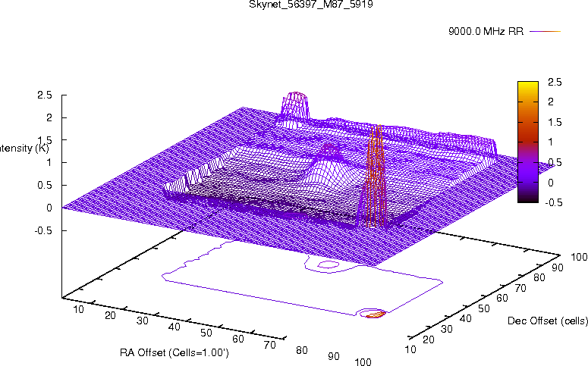Click the legend line sample beside 9000.0 MHz RR
The width and height of the screenshot is (588, 366).
pos(545,32)
